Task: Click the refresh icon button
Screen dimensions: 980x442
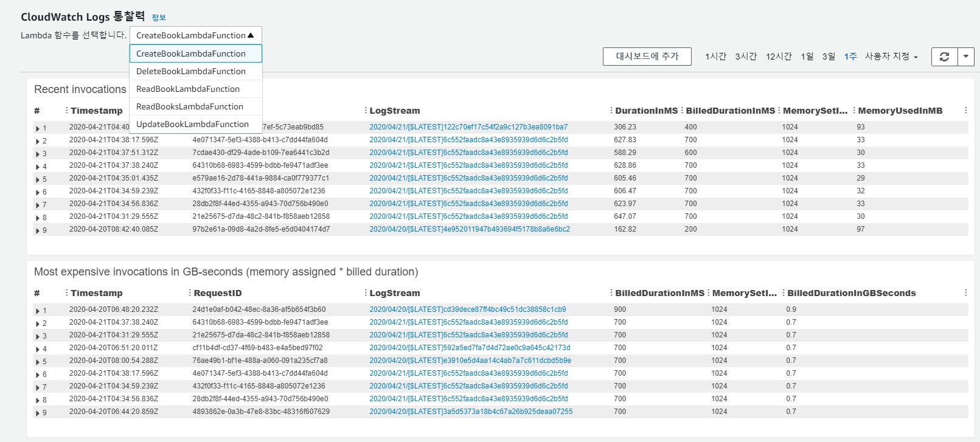Action: point(944,57)
